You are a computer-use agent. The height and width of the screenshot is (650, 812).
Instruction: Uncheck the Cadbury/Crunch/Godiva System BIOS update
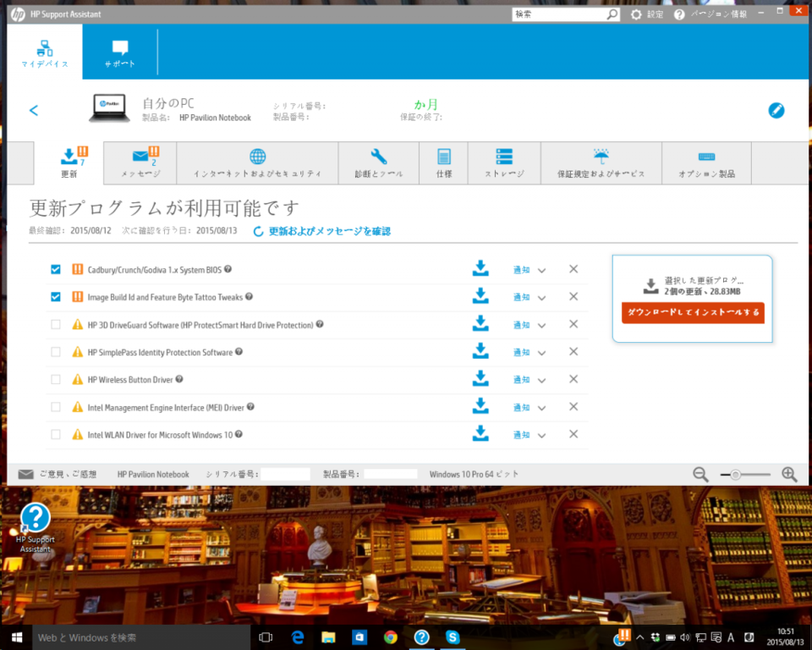[55, 269]
